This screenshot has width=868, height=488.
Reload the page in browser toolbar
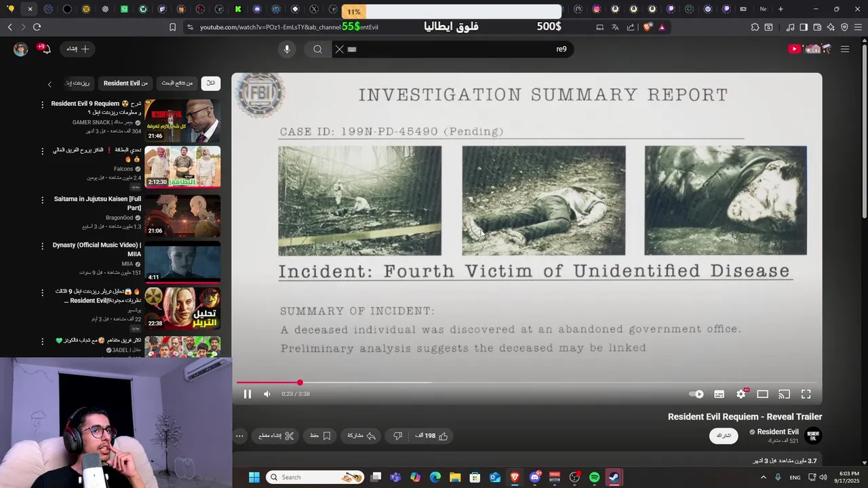coord(37,27)
